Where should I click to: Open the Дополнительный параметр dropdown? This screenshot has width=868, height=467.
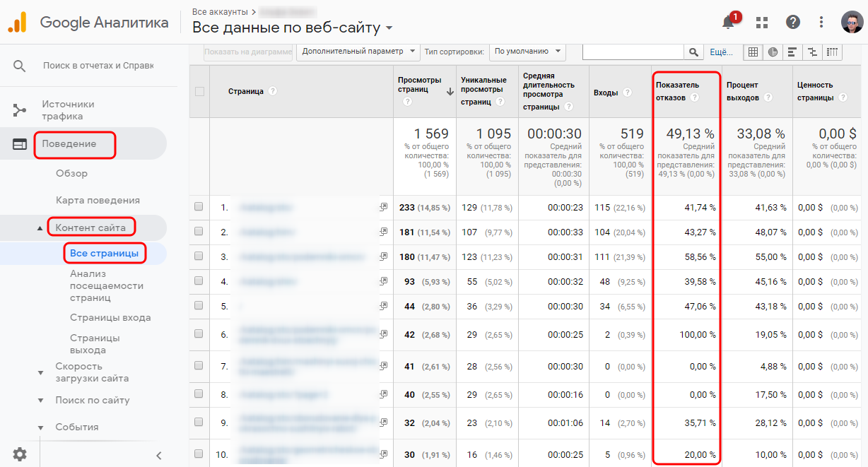357,51
